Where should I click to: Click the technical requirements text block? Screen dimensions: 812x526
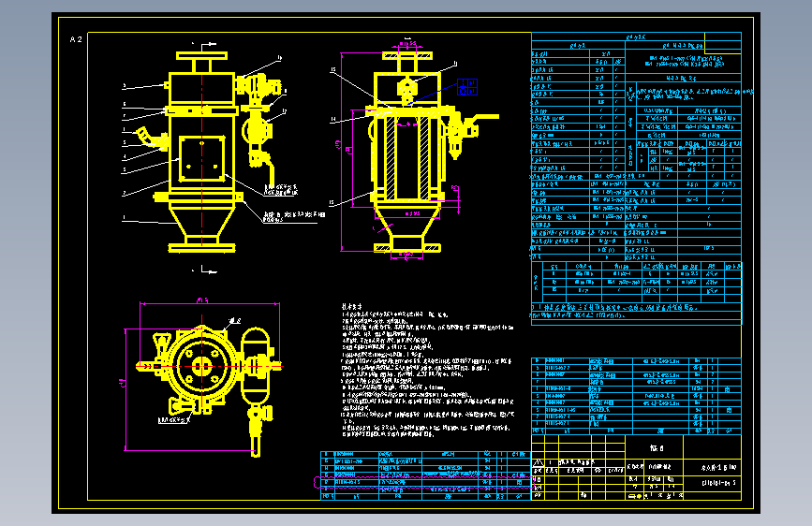pos(428,371)
